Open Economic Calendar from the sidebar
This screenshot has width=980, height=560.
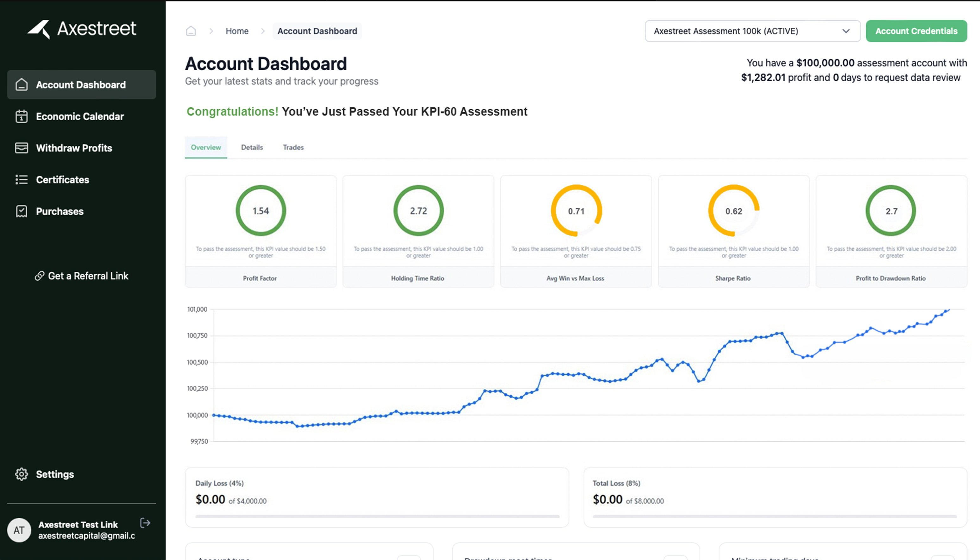[x=80, y=116]
